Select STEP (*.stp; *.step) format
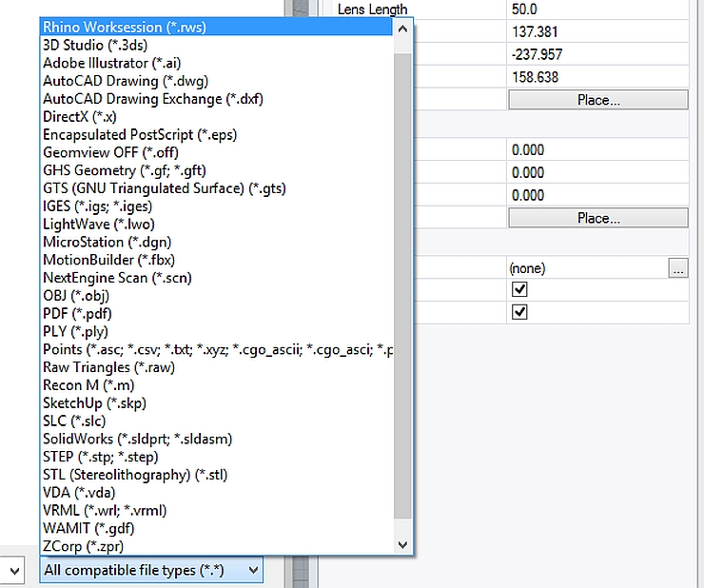This screenshot has height=588, width=704. 216,457
